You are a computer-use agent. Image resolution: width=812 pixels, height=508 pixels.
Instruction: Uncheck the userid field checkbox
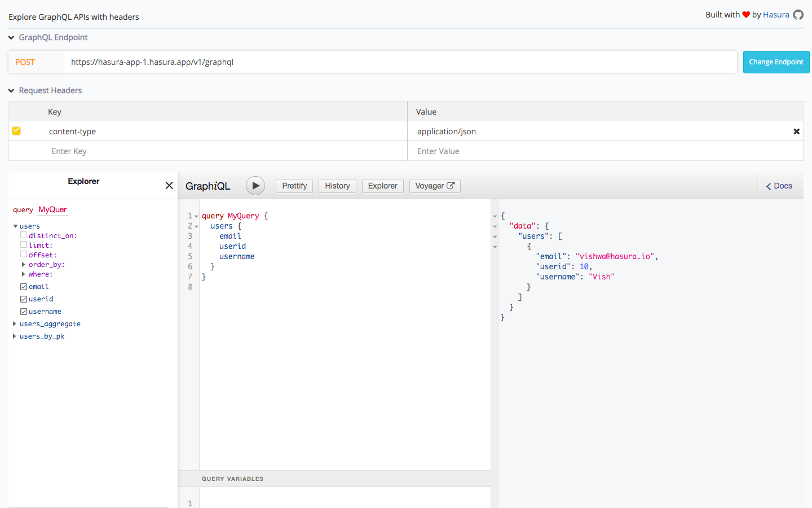(24, 299)
